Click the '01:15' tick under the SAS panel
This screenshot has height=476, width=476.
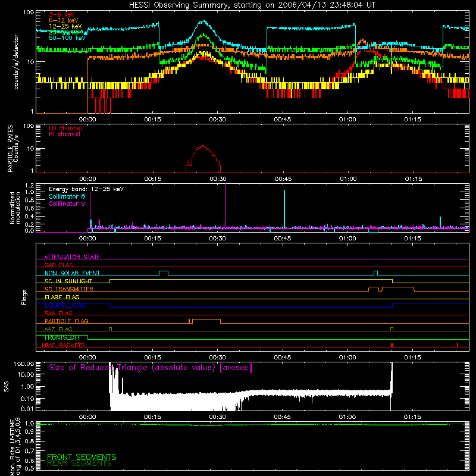[x=412, y=417]
